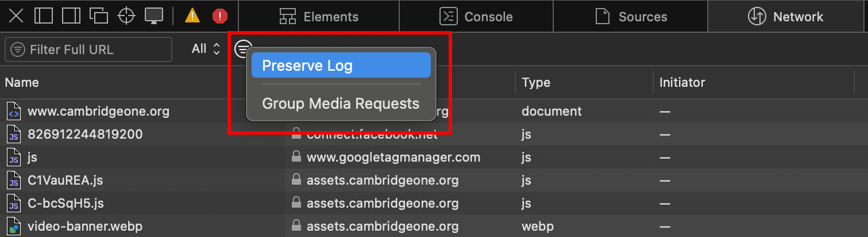The image size is (868, 237).
Task: Choose Preserve Log from the menu
Action: tap(341, 66)
